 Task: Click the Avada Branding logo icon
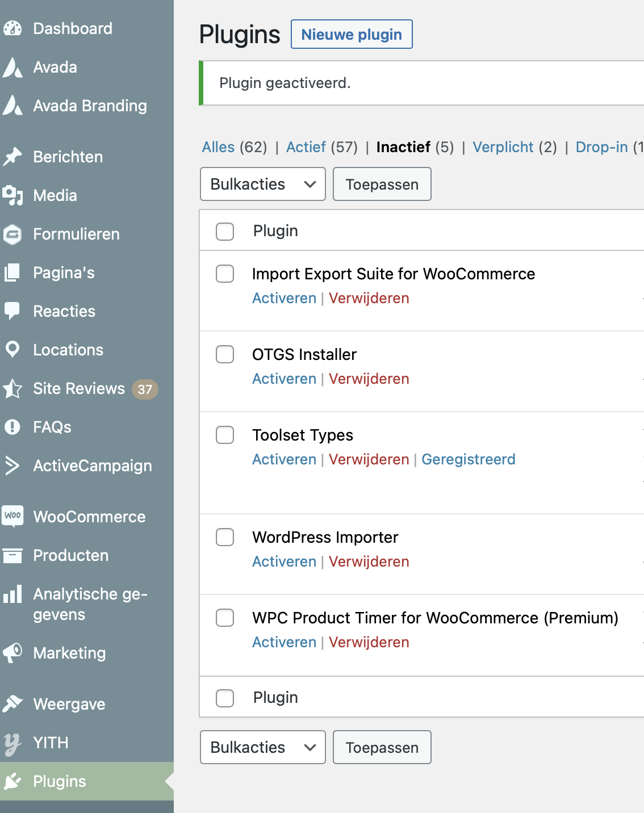click(x=12, y=106)
